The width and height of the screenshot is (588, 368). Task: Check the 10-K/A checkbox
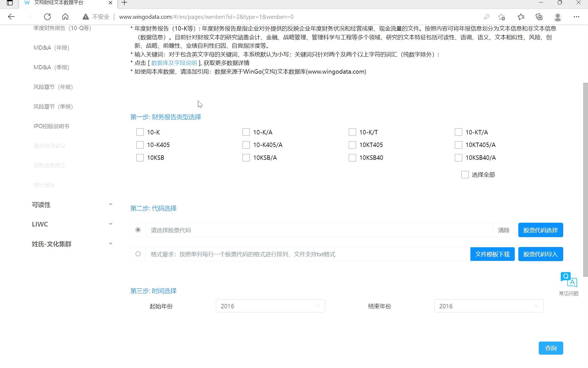(x=246, y=132)
